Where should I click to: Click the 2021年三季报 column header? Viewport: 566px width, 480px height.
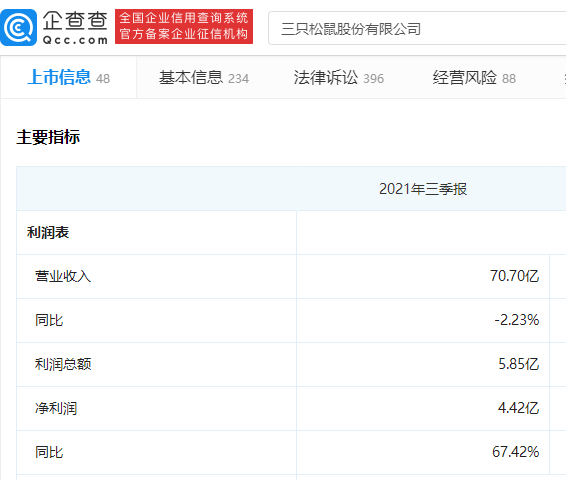[x=423, y=189]
